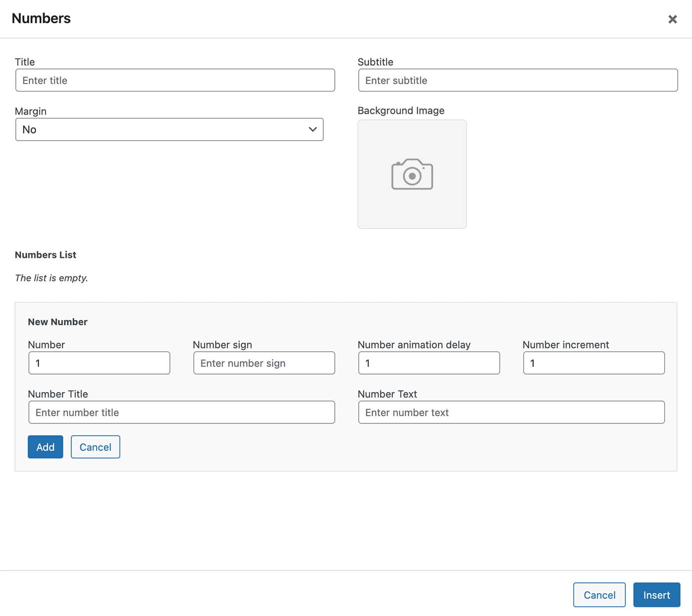Screen dimensions: 692x616
Task: Close the Numbers dialog with the X icon
Action: (672, 19)
